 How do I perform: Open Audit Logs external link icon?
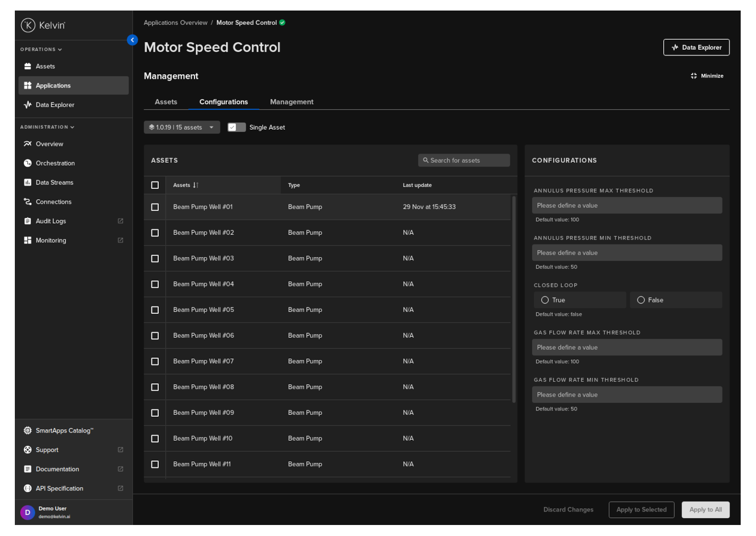[x=121, y=221]
